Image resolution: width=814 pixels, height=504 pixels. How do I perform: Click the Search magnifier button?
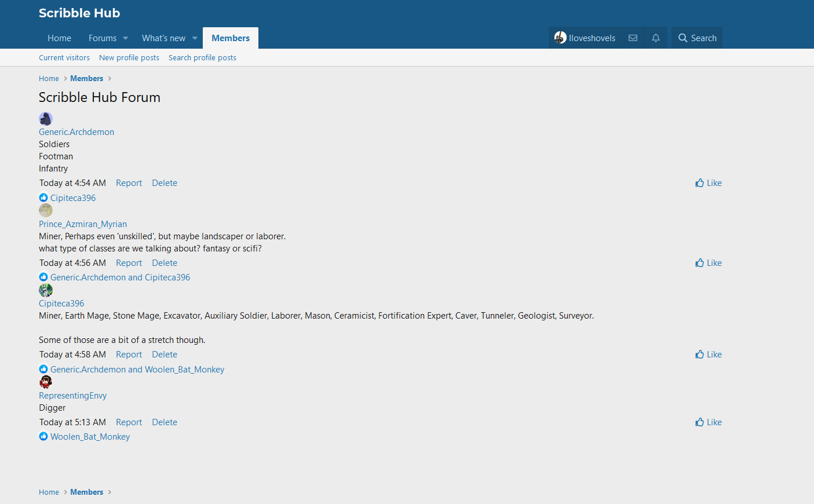pos(697,38)
